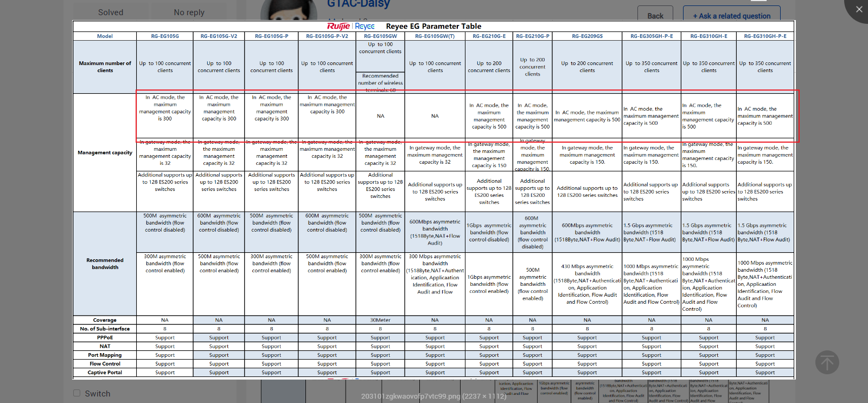Click the Ruijie Reyee logo in table
Viewport: 868px width, 403px height.
coord(351,26)
